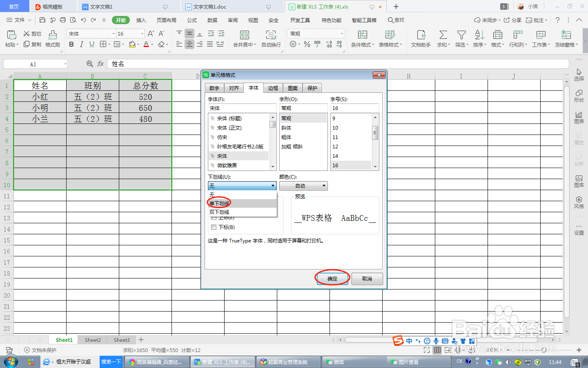Image resolution: width=588 pixels, height=368 pixels.
Task: Switch to the Number (数字) tab in dialog
Action: pyautogui.click(x=214, y=88)
